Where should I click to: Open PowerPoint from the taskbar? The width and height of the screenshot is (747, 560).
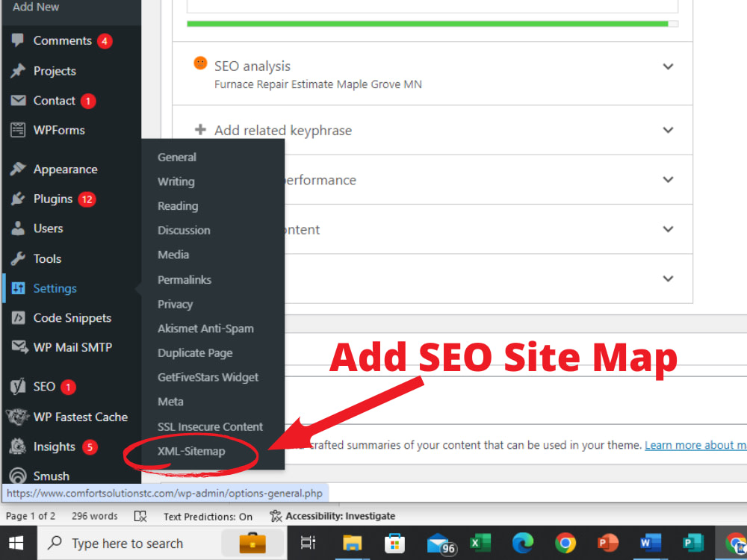608,543
